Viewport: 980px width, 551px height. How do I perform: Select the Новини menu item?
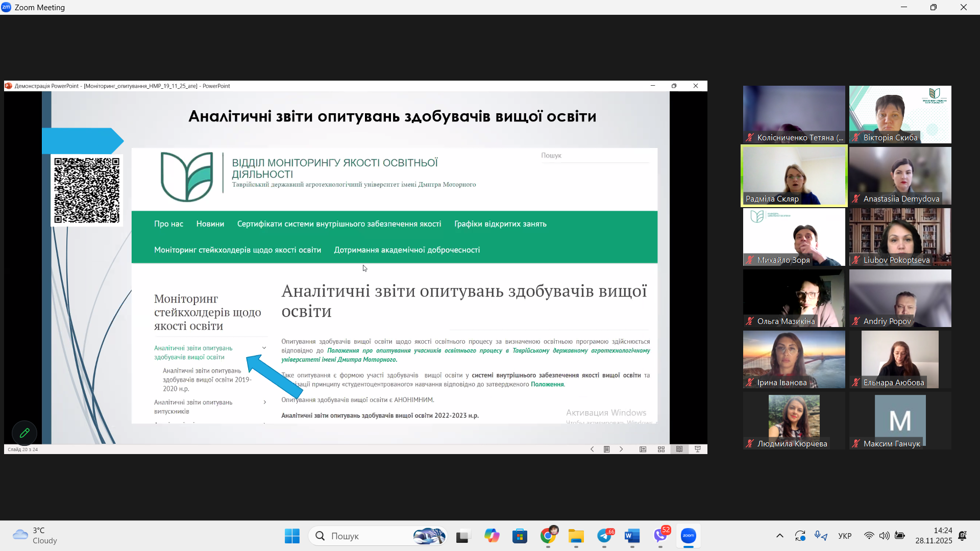210,223
